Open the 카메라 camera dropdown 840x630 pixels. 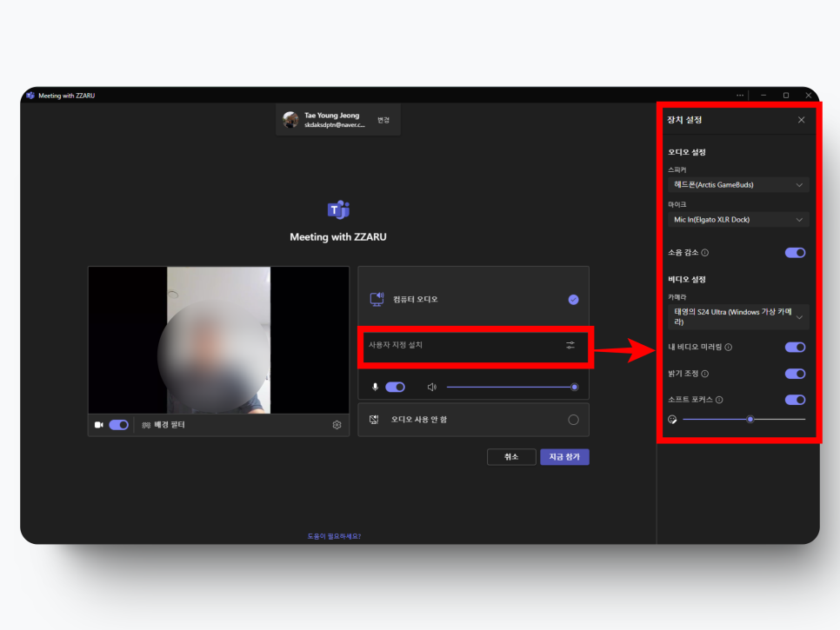point(738,317)
